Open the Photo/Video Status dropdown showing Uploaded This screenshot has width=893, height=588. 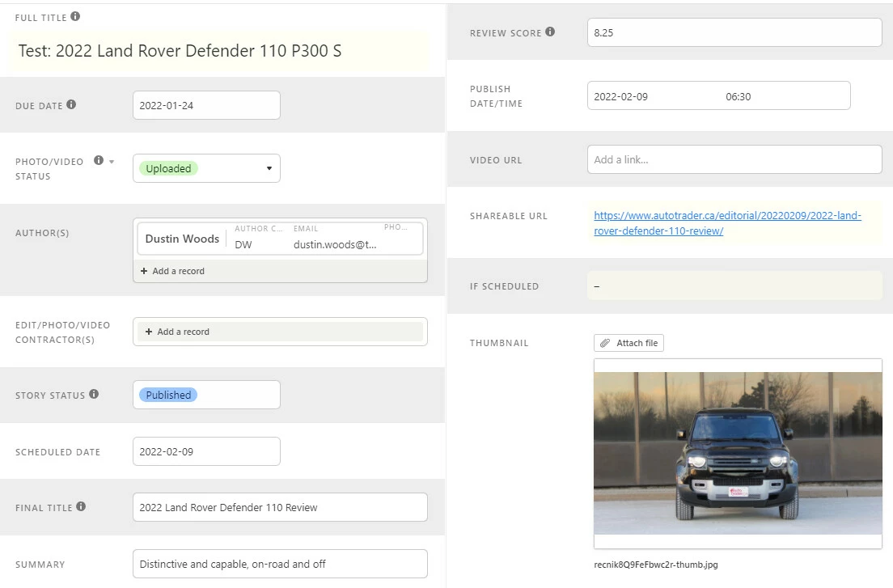206,168
